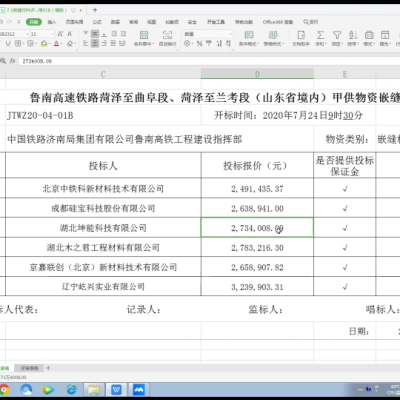Toggle horizontal center alignment
The width and height of the screenshot is (400, 400).
click(95, 43)
